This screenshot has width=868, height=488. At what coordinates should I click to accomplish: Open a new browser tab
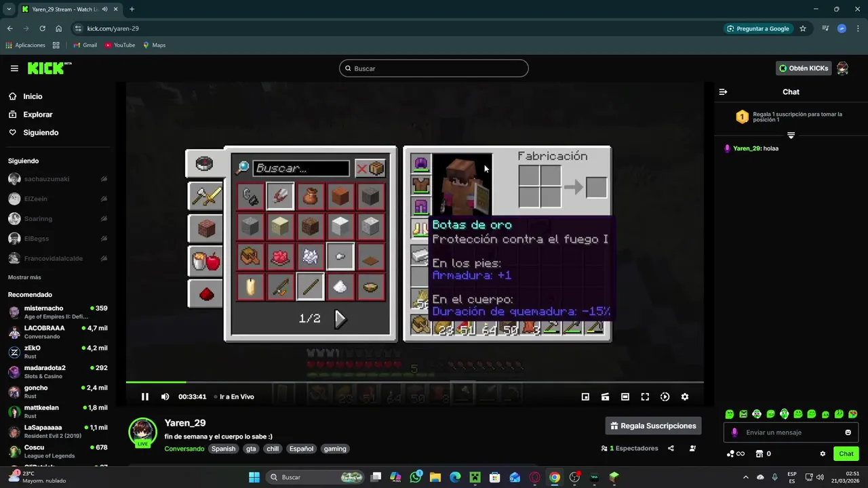click(132, 9)
